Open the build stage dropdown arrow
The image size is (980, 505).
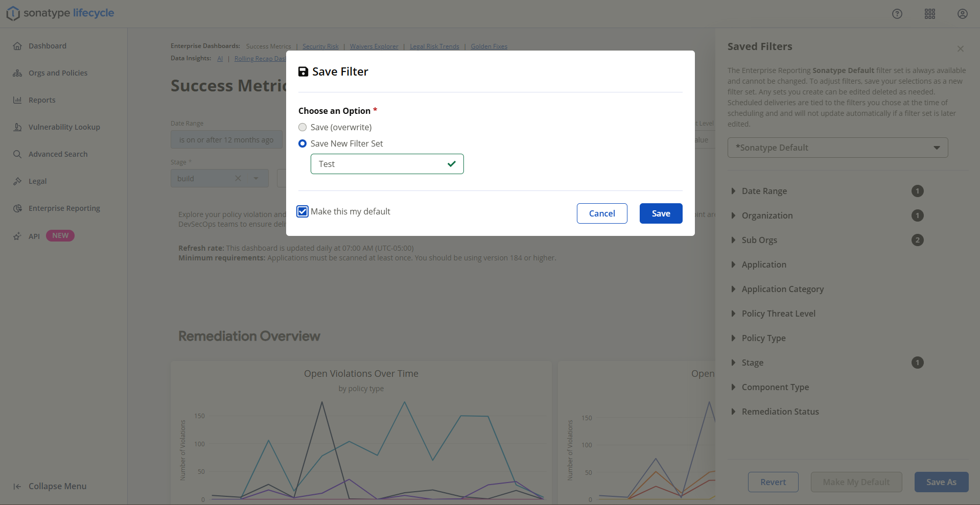tap(256, 178)
